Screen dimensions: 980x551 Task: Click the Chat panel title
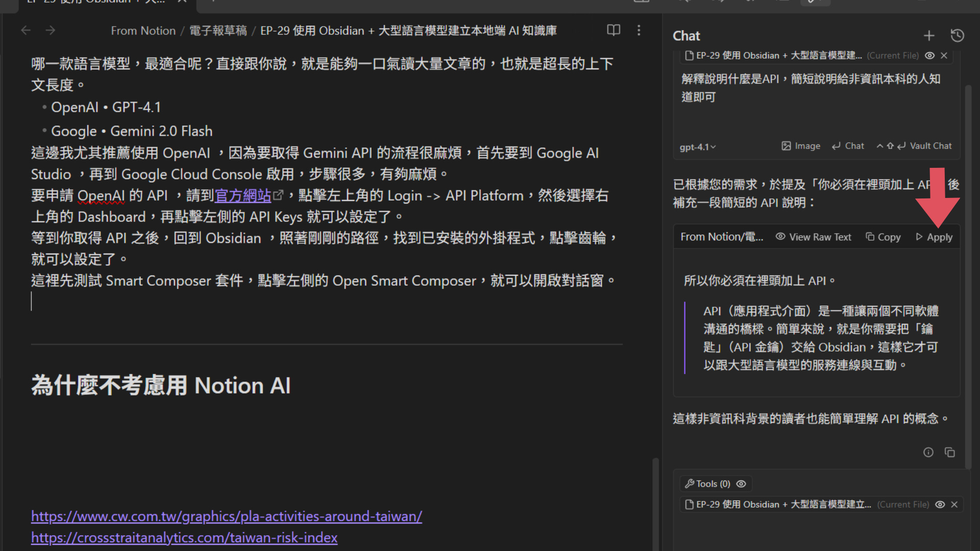(687, 36)
